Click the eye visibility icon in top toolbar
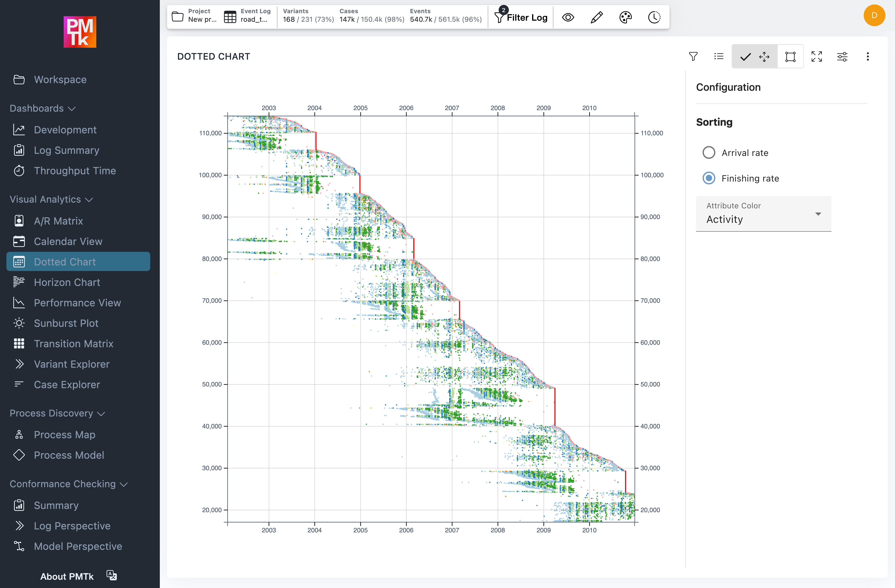895x588 pixels. (x=568, y=17)
